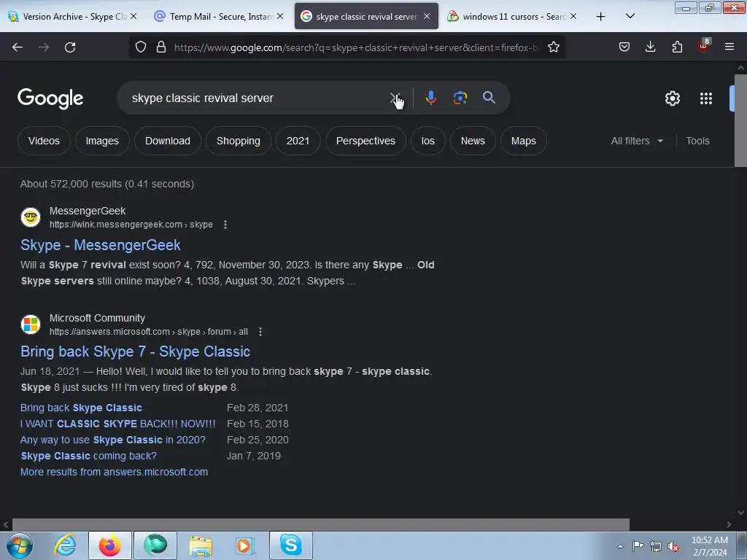
Task: Open the MessengerGeek result options menu
Action: tap(225, 225)
